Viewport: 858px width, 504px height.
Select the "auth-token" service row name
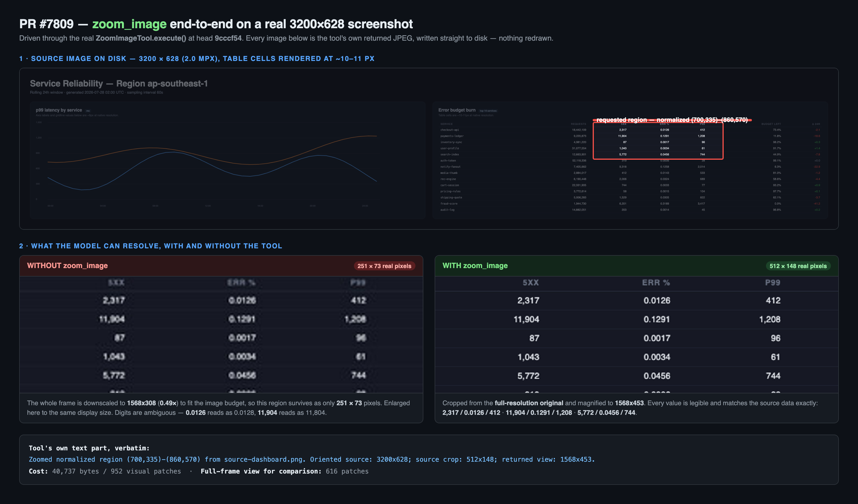coord(448,160)
